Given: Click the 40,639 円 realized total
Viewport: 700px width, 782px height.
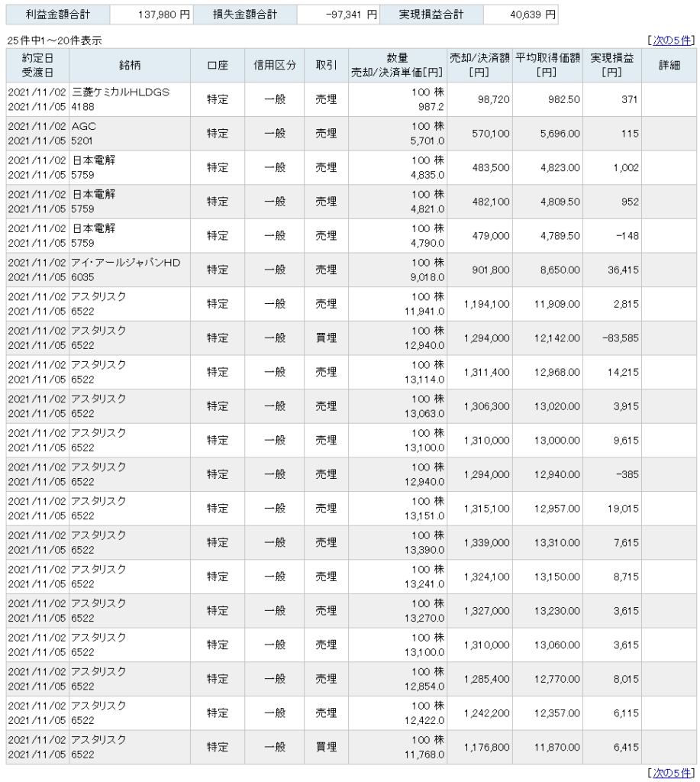Looking at the screenshot, I should pos(533,15).
